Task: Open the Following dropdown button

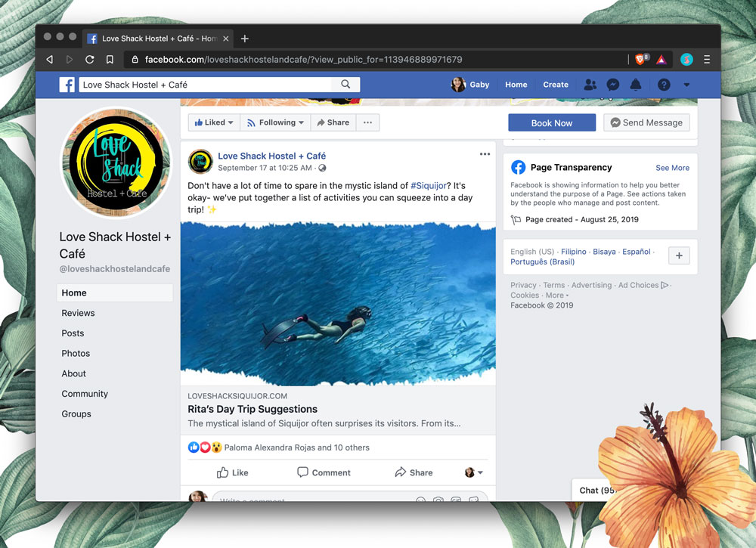Action: coord(275,122)
